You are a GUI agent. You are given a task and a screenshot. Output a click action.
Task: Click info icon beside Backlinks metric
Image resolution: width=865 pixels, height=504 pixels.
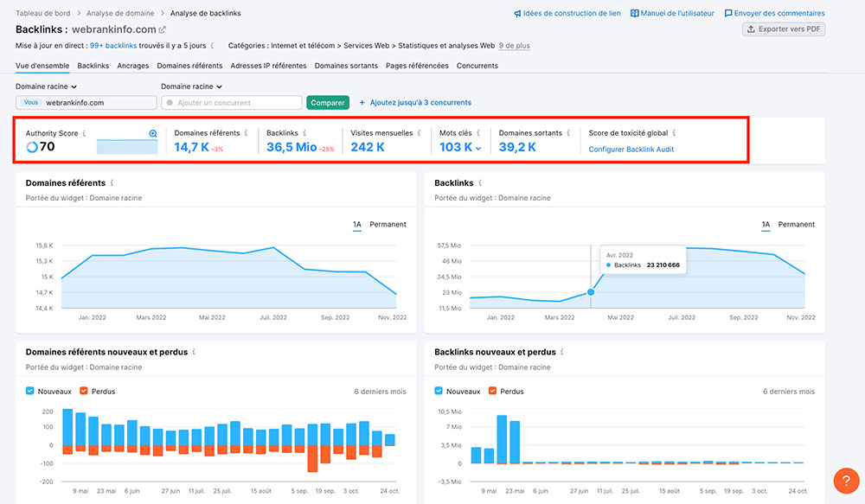(x=304, y=133)
